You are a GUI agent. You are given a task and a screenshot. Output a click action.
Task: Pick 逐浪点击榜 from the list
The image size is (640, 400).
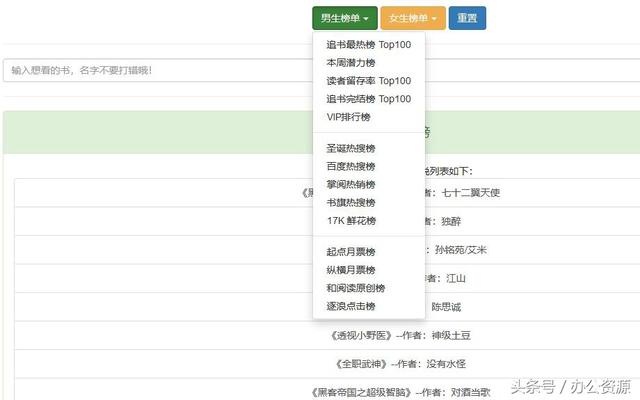(x=351, y=306)
